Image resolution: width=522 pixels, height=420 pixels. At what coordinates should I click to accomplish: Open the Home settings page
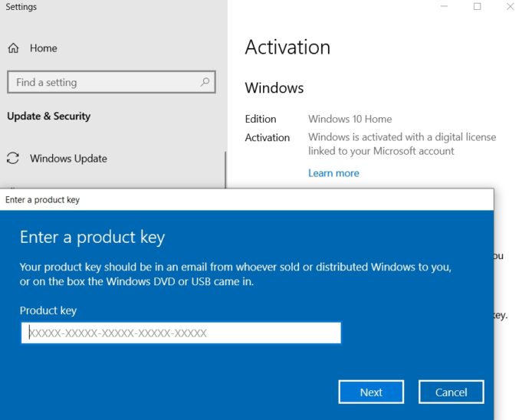point(43,48)
